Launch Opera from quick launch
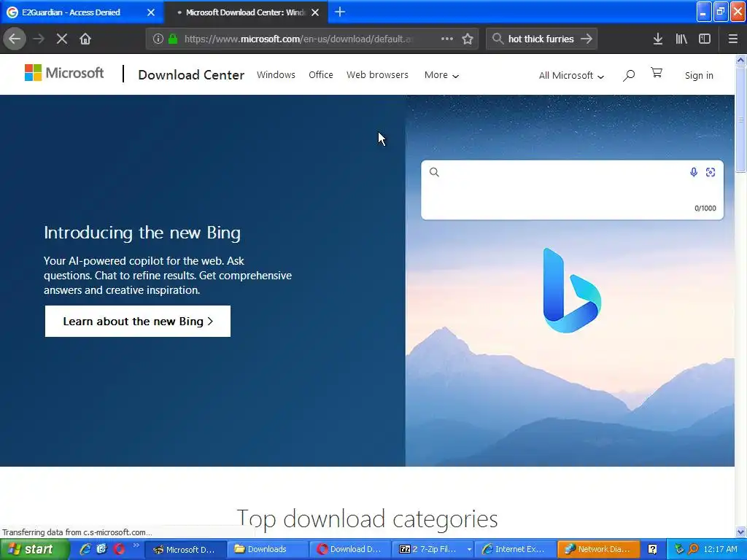 pyautogui.click(x=119, y=549)
